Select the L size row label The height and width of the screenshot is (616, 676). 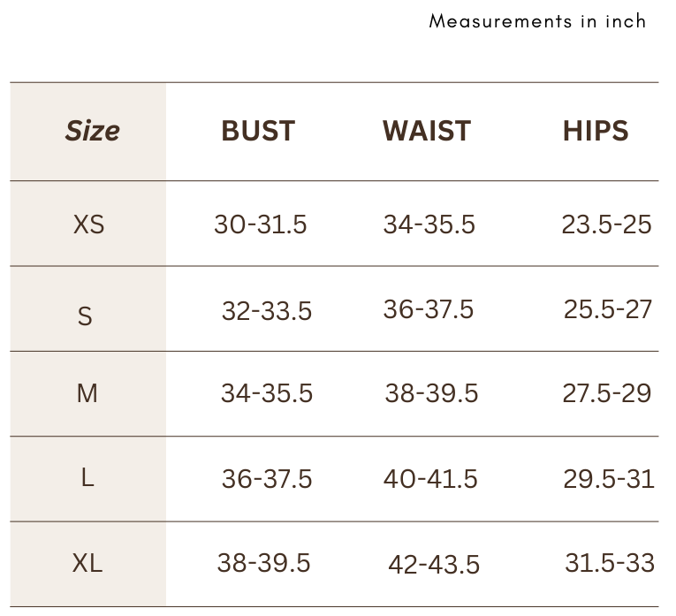pos(87,477)
